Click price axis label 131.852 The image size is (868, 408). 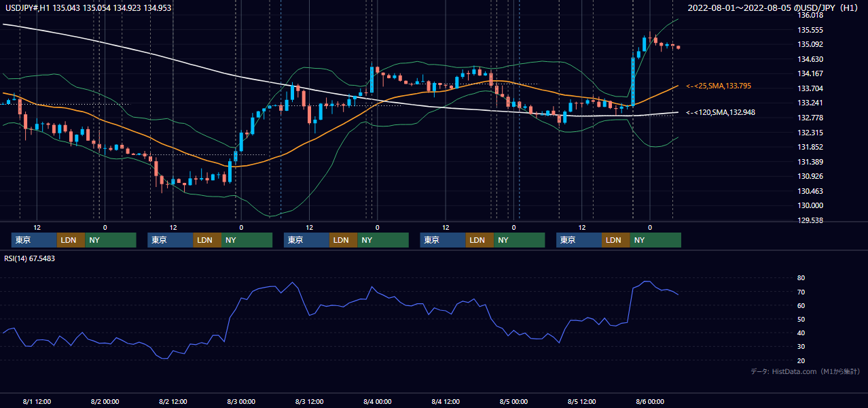point(811,147)
